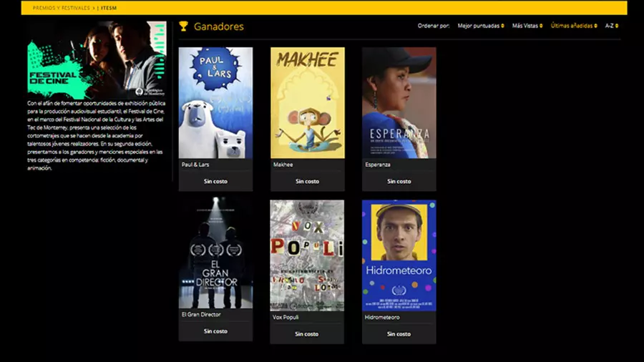The width and height of the screenshot is (644, 362).
Task: Open Makhee poster thumbnail
Action: pos(307,102)
